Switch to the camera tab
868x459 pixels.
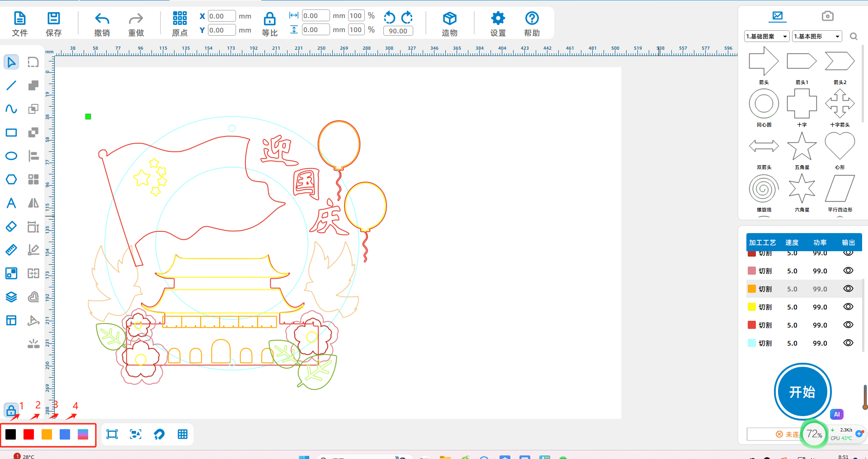(x=827, y=16)
